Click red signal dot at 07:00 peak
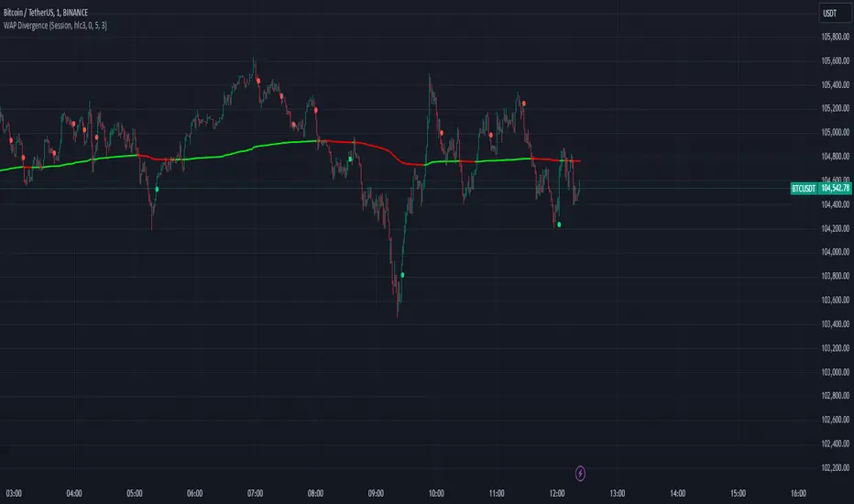The width and height of the screenshot is (854, 504). tap(258, 81)
